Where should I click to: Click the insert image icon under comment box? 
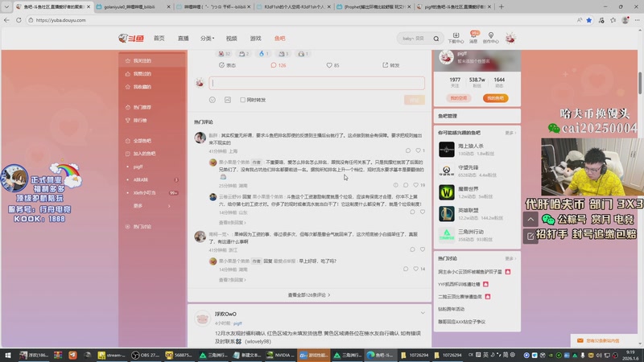click(228, 100)
